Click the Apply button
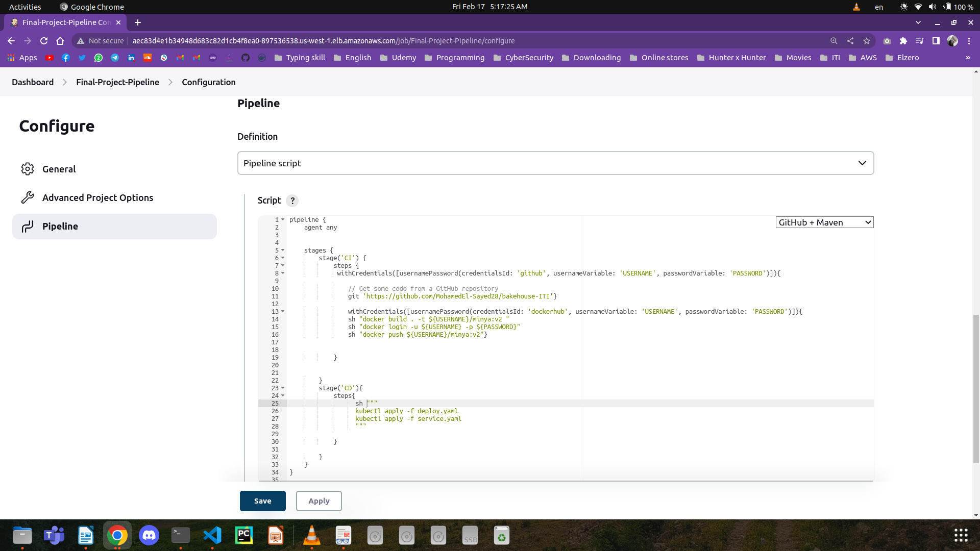Viewport: 980px width, 551px height. (x=318, y=500)
